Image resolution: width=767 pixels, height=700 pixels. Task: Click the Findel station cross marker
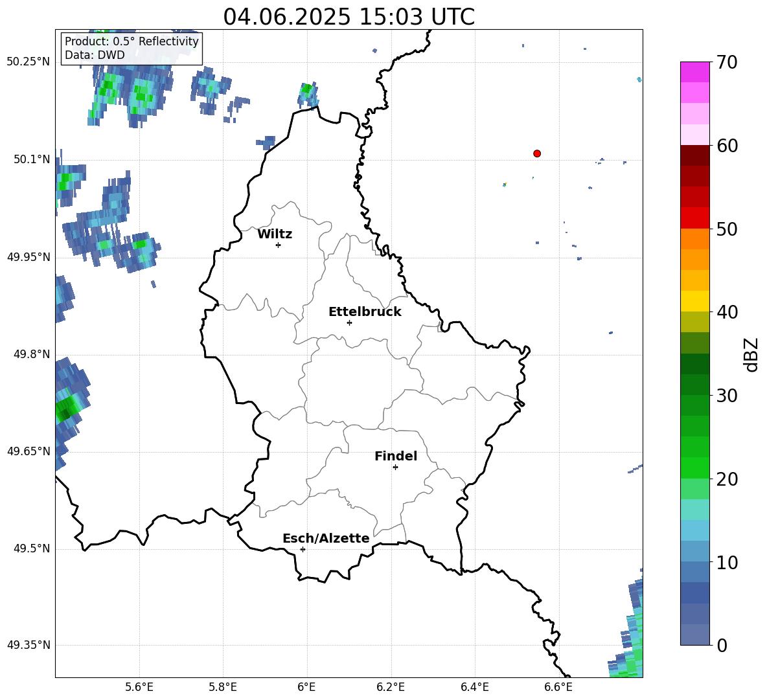pos(395,468)
